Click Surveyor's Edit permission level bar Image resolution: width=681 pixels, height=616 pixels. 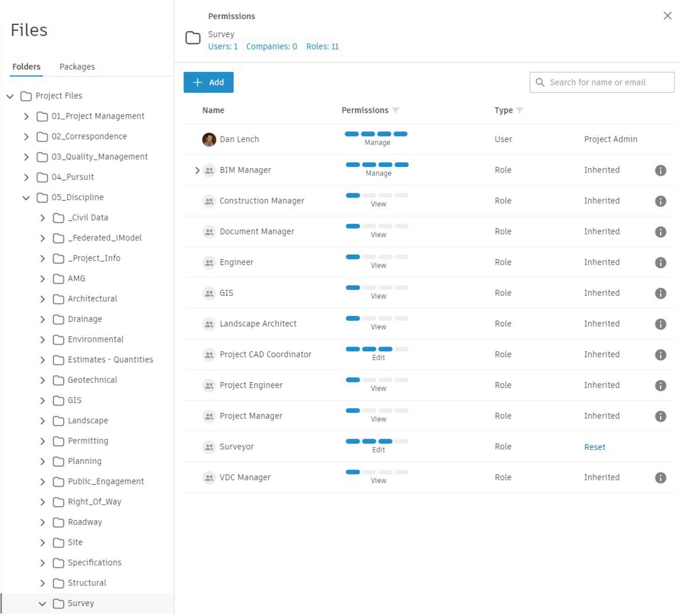tap(377, 442)
